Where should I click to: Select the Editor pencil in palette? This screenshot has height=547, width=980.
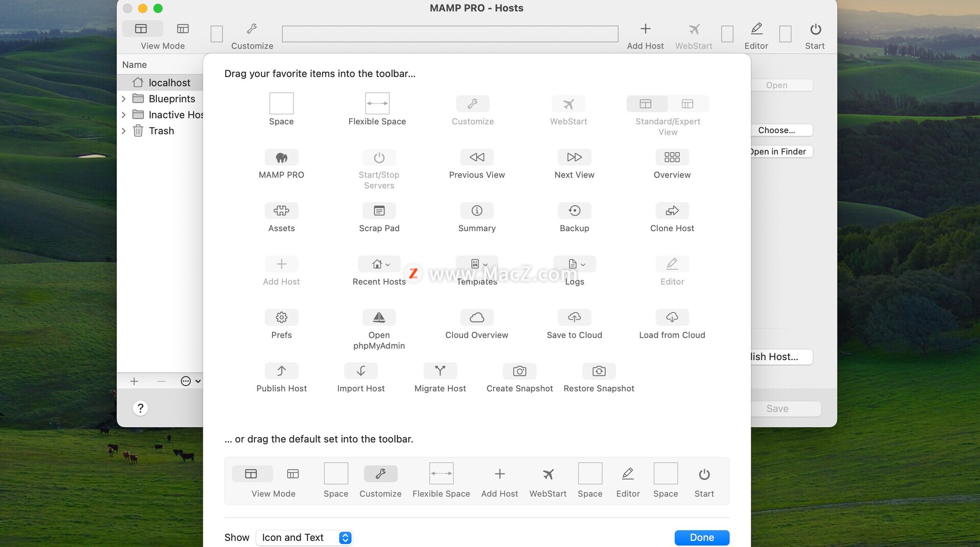coord(672,264)
